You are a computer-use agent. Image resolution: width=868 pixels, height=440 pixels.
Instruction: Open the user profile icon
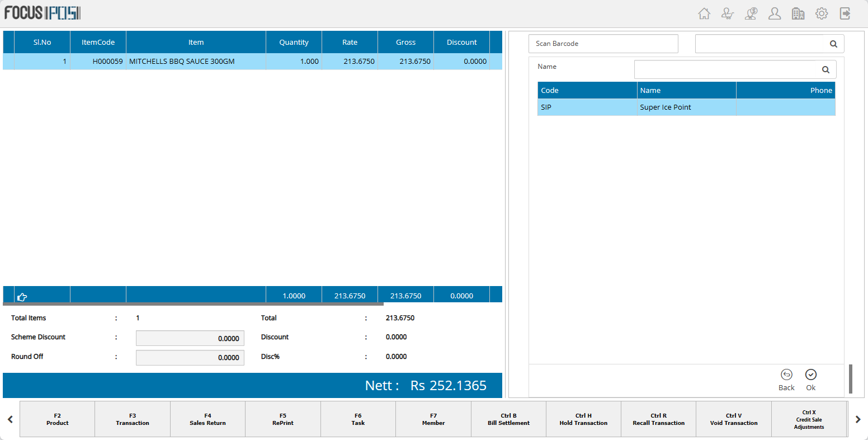click(775, 13)
